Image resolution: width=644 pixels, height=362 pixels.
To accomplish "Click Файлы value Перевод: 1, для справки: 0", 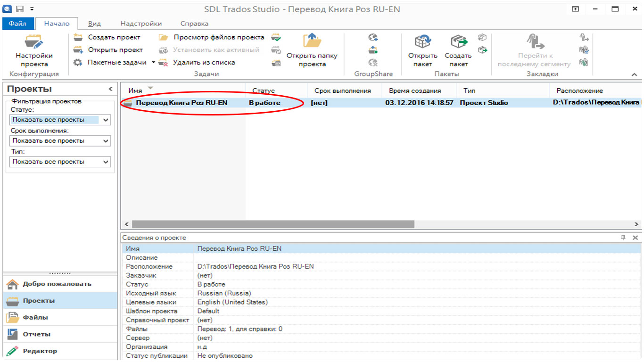I will click(x=239, y=329).
